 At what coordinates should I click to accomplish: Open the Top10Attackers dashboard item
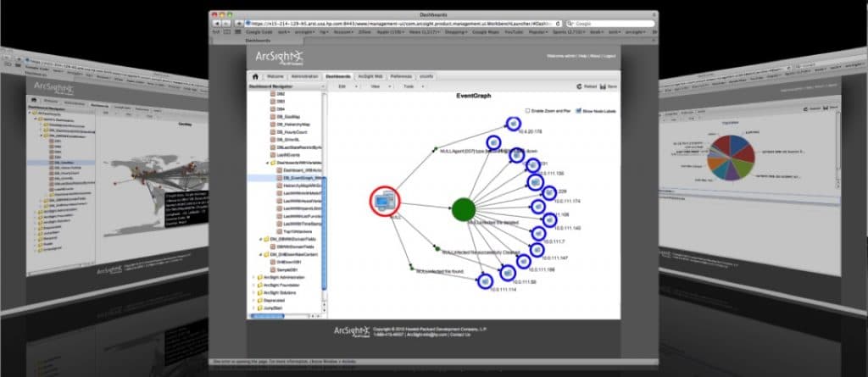click(x=295, y=231)
